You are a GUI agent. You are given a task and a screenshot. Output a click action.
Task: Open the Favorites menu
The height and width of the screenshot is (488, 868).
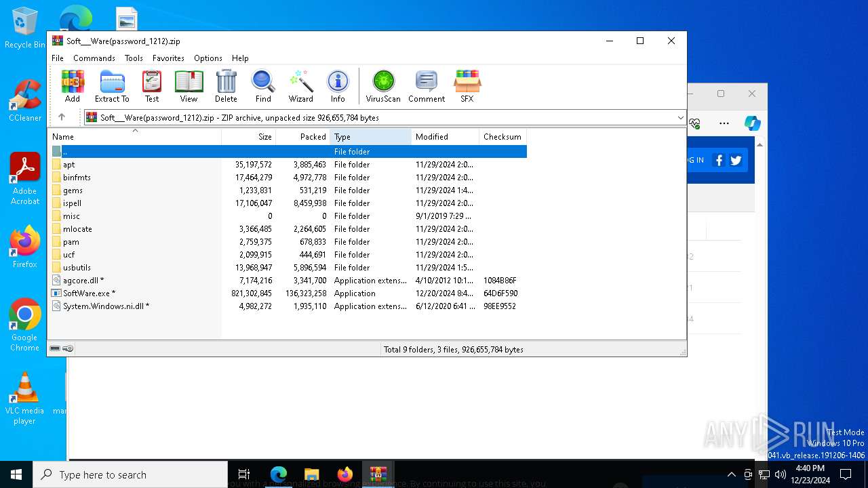[x=168, y=58]
